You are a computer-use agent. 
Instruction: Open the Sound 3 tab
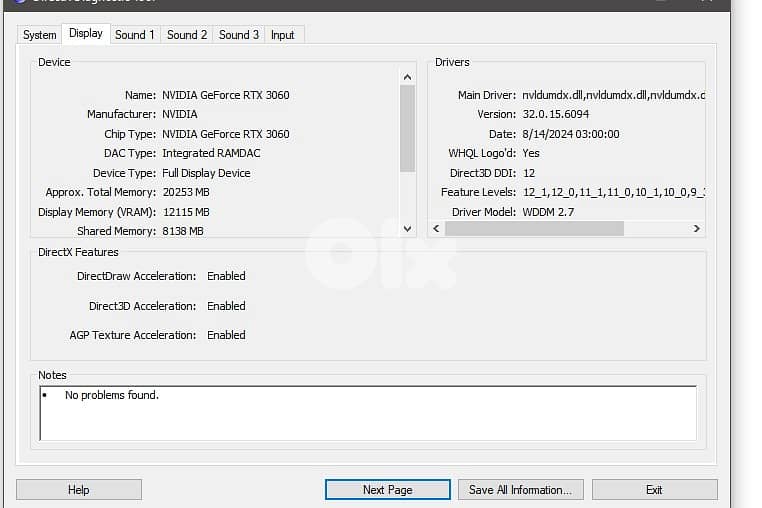click(239, 35)
